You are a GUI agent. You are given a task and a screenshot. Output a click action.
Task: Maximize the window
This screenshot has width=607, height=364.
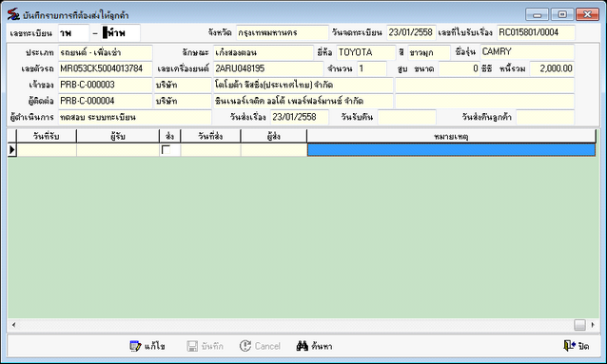pyautogui.click(x=562, y=14)
